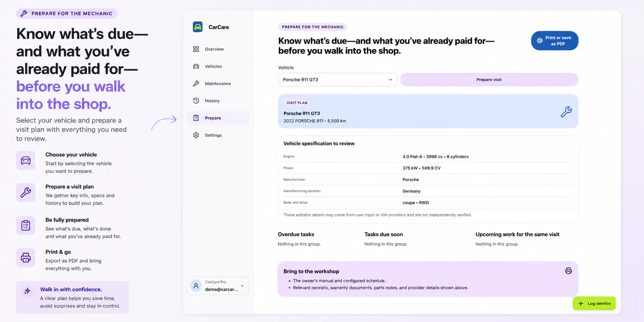
Task: Click the Vehicles car icon in sidebar
Action: [196, 66]
